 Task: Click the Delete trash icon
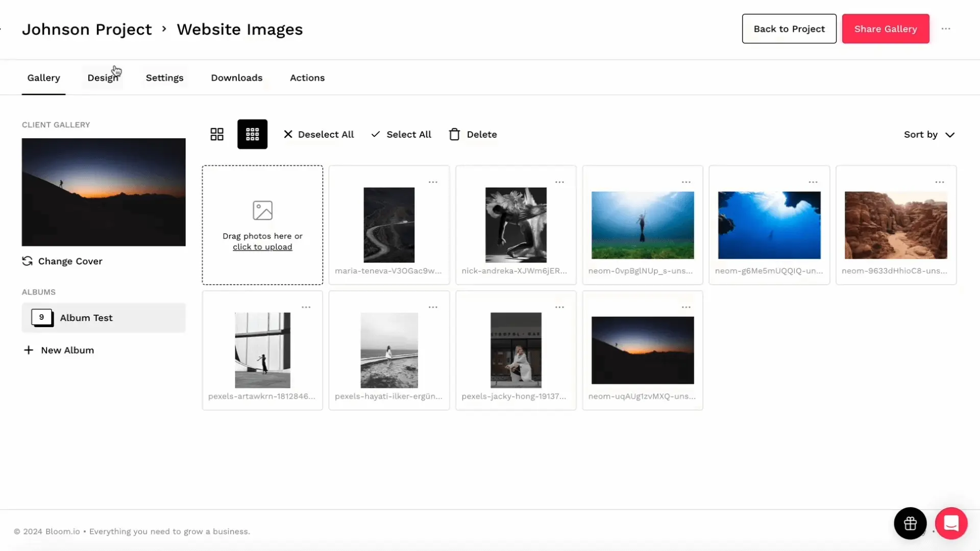tap(454, 134)
